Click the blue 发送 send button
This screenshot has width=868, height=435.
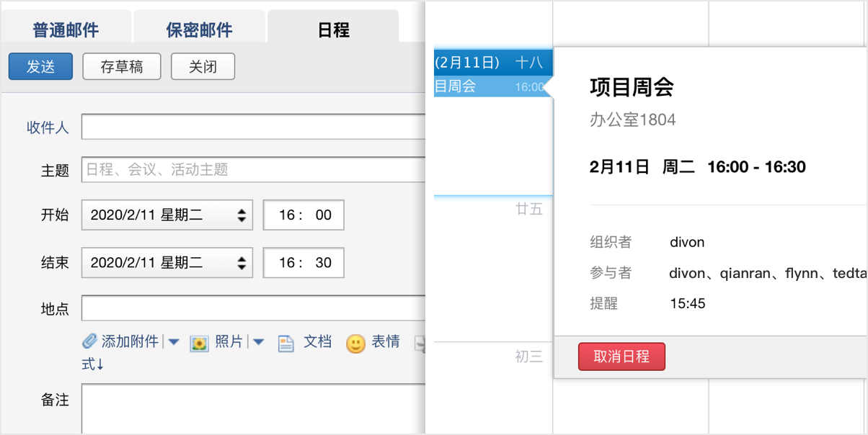40,66
